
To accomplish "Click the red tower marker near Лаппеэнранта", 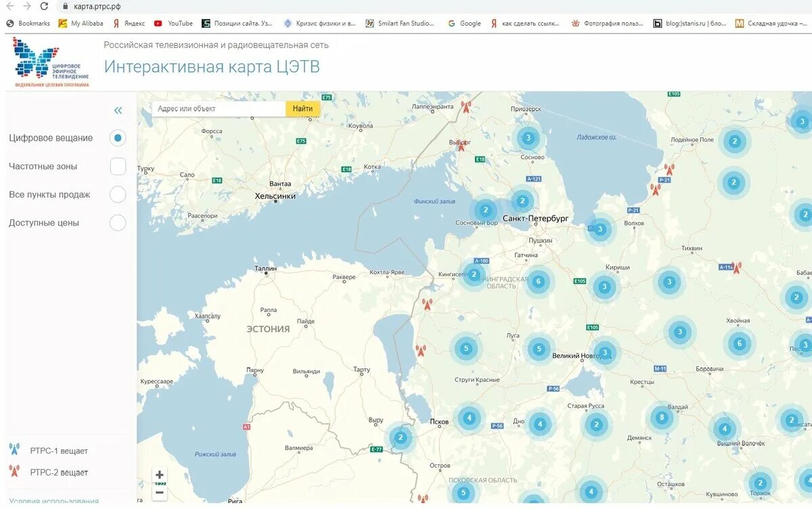I will point(465,107).
